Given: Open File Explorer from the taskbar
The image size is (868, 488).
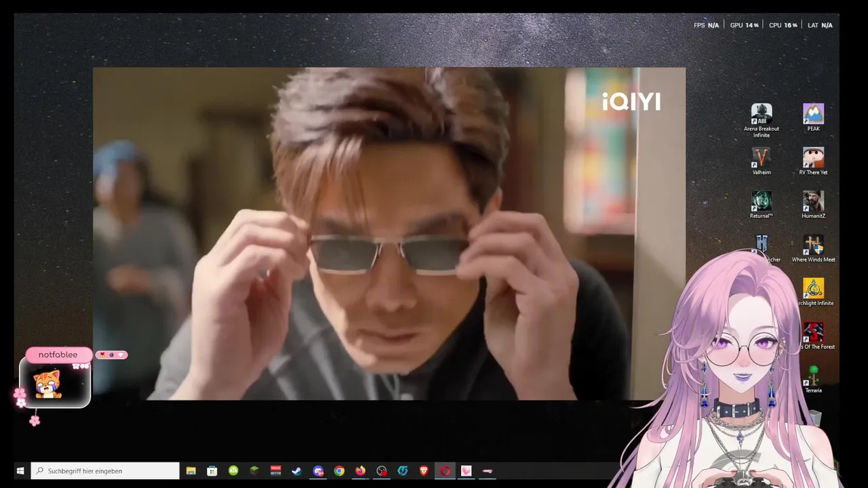Looking at the screenshot, I should (191, 470).
